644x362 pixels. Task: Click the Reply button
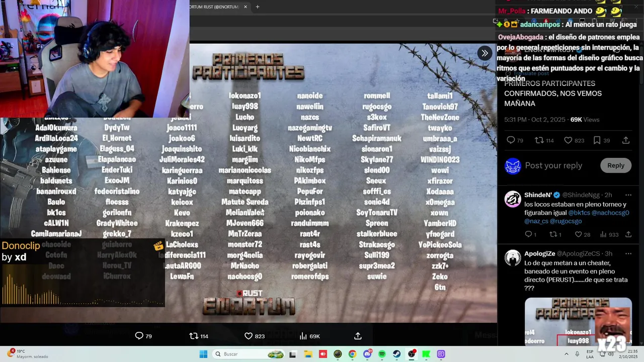615,165
